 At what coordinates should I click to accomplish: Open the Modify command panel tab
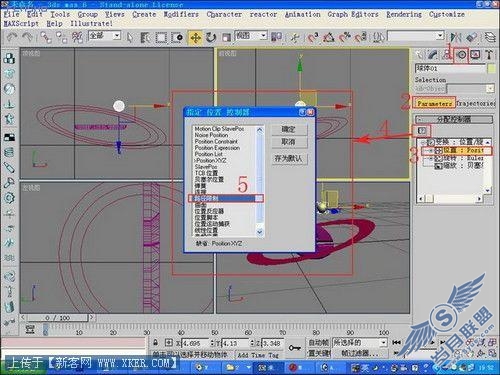coord(432,55)
